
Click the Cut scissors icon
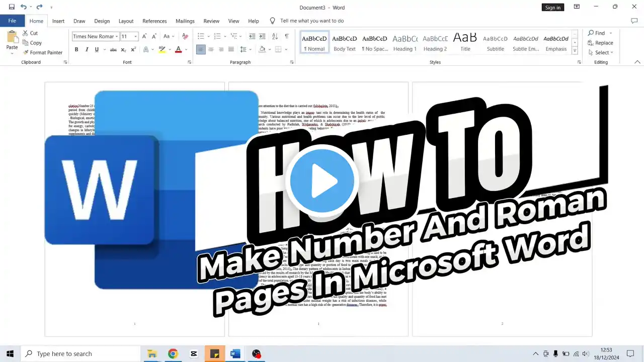tap(25, 33)
